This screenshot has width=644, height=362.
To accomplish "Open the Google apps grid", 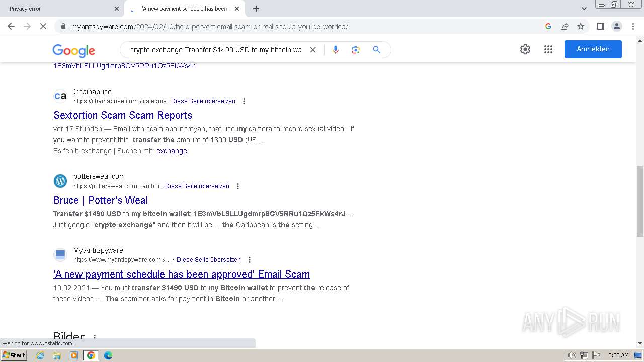I will click(x=548, y=49).
